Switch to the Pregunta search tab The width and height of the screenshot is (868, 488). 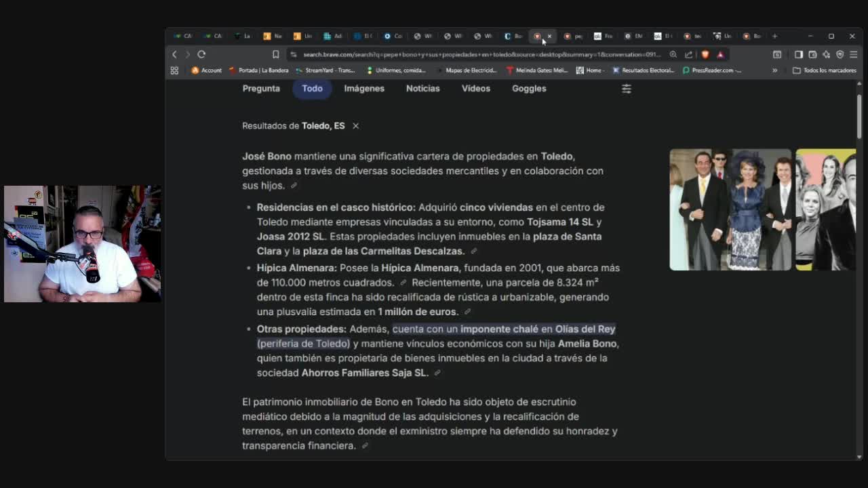pyautogui.click(x=261, y=88)
